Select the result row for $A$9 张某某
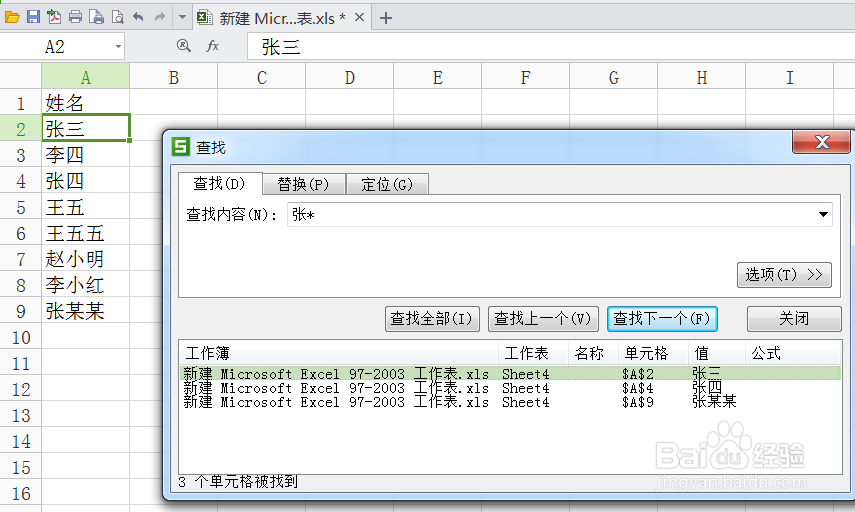The width and height of the screenshot is (855, 512). (510, 402)
